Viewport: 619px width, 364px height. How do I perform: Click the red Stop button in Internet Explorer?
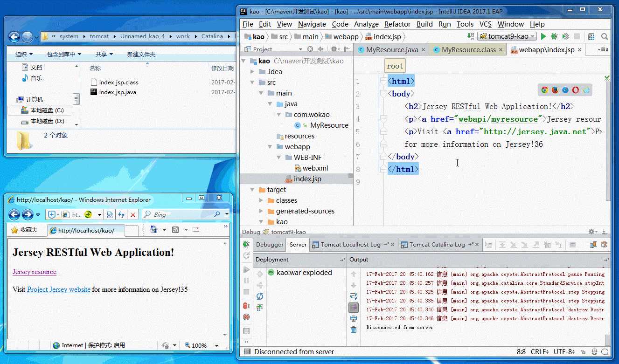[x=133, y=214]
